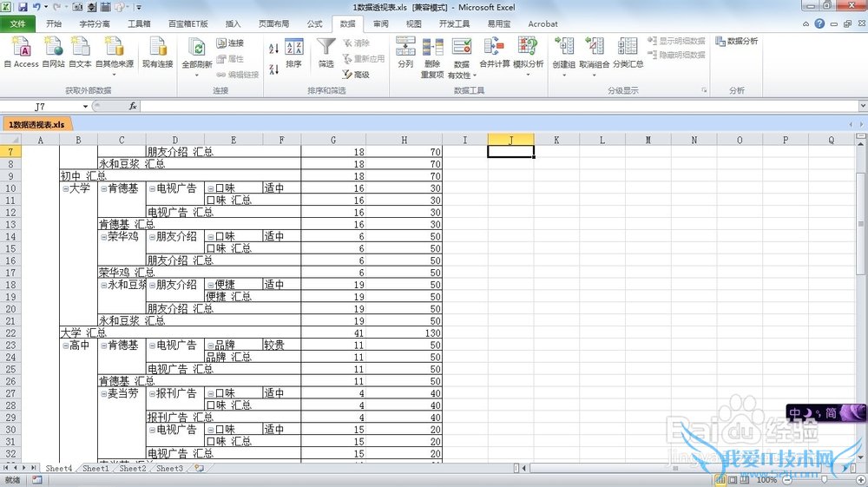
Task: Switch to the 页面布局 tab
Action: coord(273,23)
